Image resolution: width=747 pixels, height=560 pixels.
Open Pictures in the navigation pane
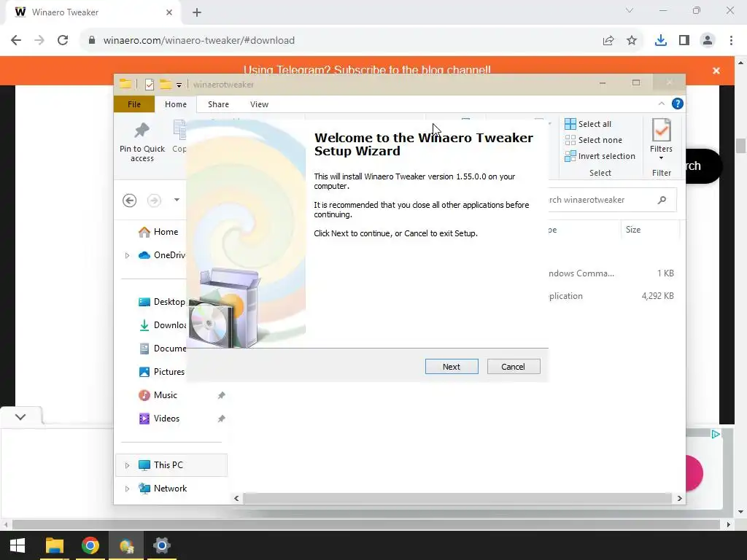pos(161,372)
